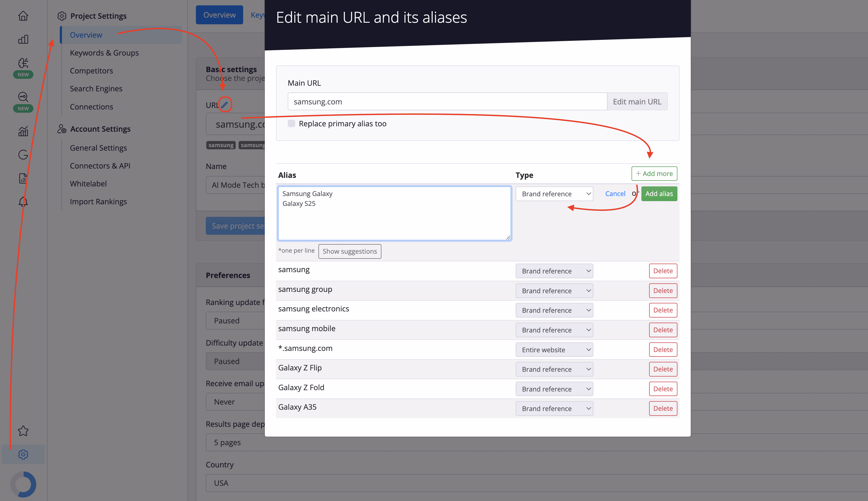The width and height of the screenshot is (868, 501).
Task: Open type dropdown for Galaxy A35
Action: [554, 408]
